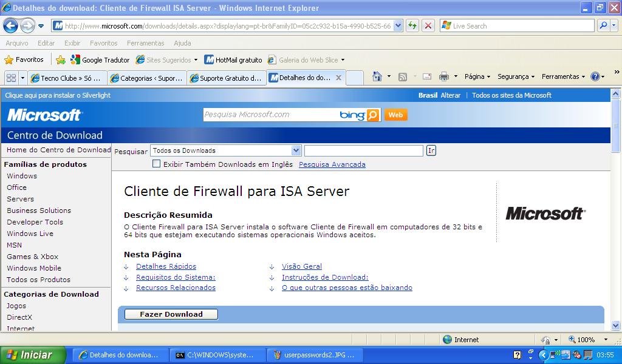Viewport: 622px width, 364px height.
Task: Click the Live Search magnifier button
Action: pos(602,25)
